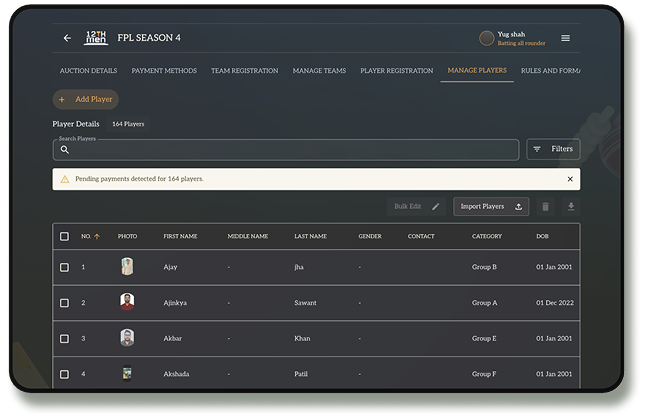Click the 12th Man logo
The height and width of the screenshot is (420, 646).
click(96, 38)
